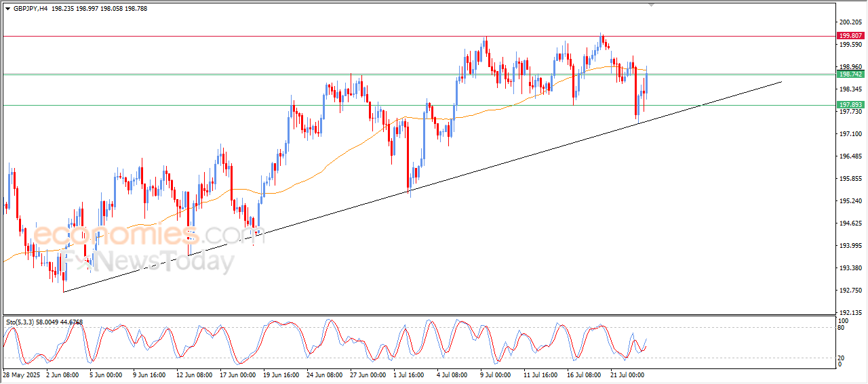This screenshot has height=384, width=868.
Task: Click the 192.750 price axis value
Action: 850,290
